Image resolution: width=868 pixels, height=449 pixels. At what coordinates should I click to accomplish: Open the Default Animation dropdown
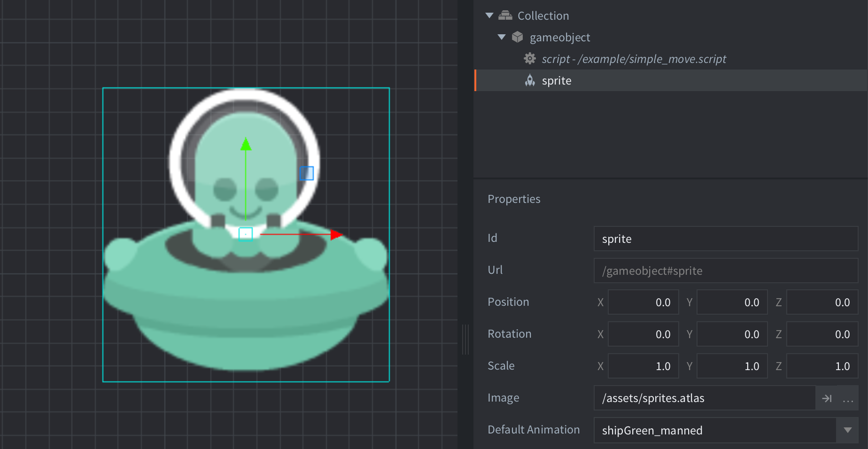click(x=847, y=430)
